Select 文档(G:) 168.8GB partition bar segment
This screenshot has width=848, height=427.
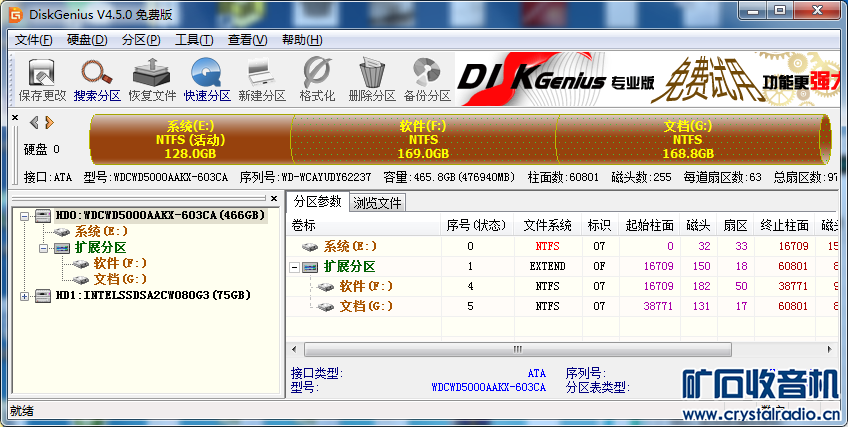(688, 139)
